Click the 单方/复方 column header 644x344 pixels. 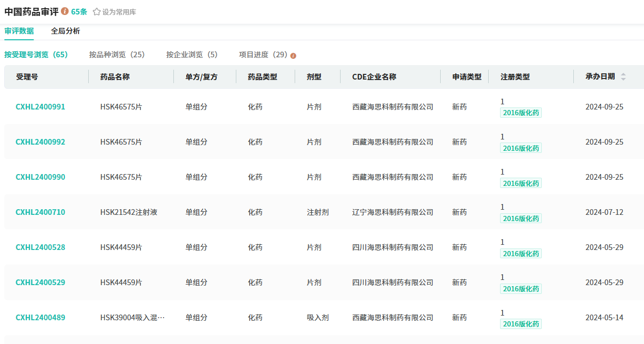coord(202,77)
